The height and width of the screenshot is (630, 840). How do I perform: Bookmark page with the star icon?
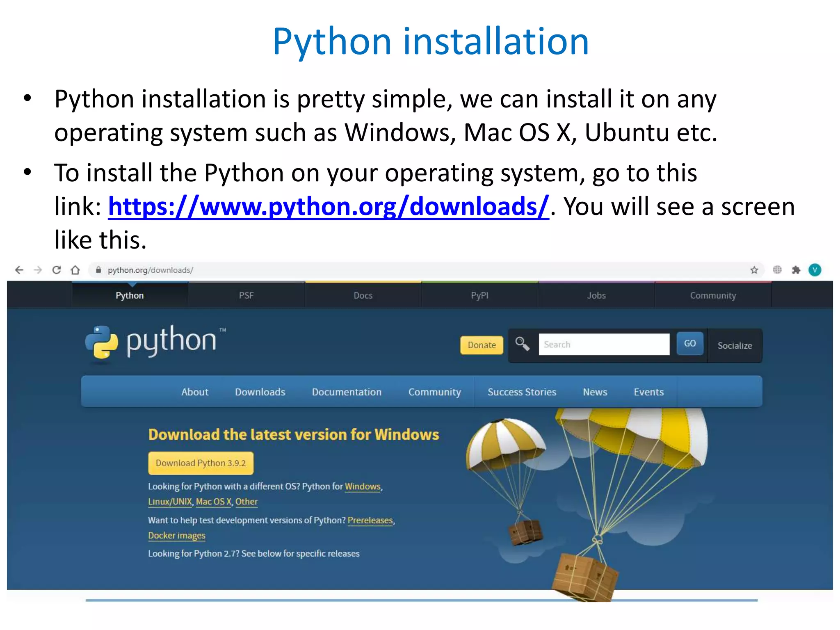754,270
